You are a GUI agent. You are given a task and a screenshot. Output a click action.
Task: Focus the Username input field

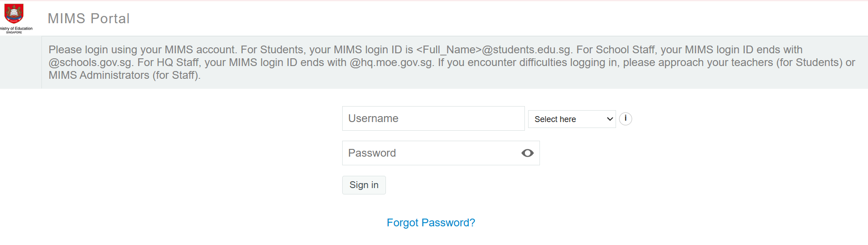[x=433, y=118]
